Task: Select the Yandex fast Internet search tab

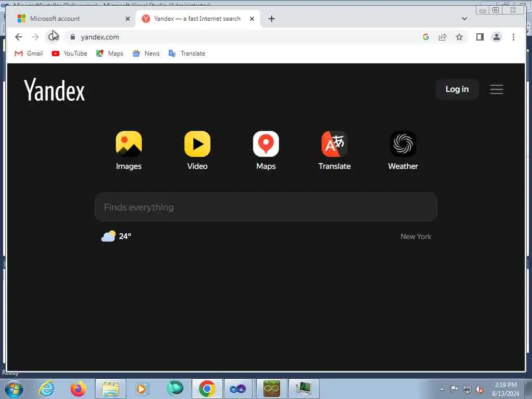Action: click(x=197, y=19)
